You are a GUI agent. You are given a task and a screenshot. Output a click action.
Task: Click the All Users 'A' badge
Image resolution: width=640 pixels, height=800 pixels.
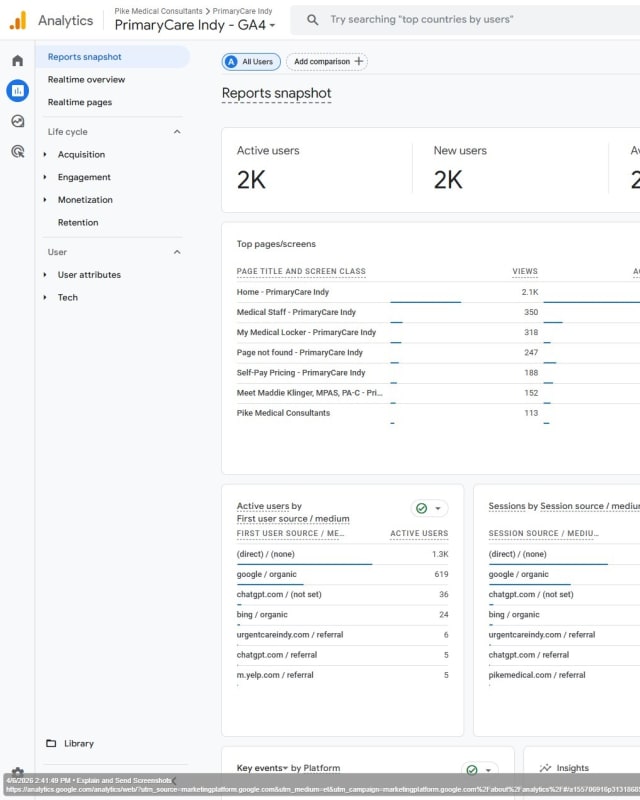(x=231, y=62)
